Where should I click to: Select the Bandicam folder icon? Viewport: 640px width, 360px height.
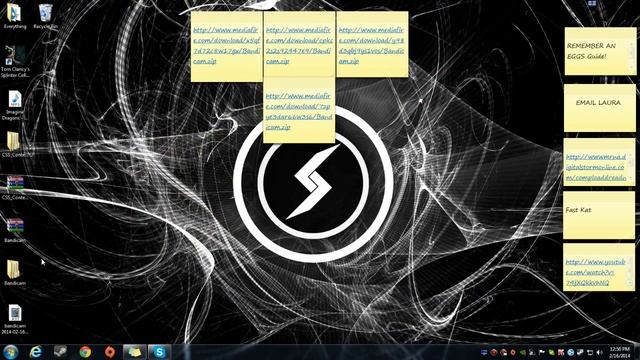click(x=15, y=273)
